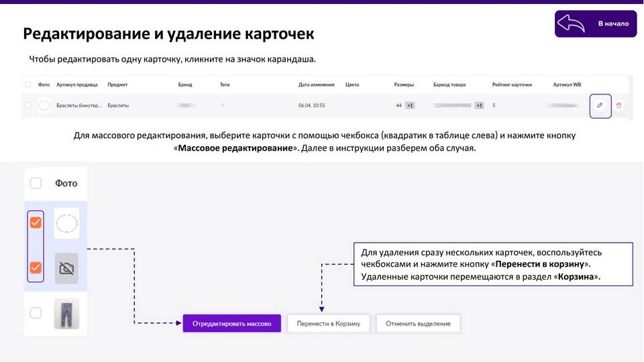
Task: Click the Размеры column header
Action: tap(404, 84)
